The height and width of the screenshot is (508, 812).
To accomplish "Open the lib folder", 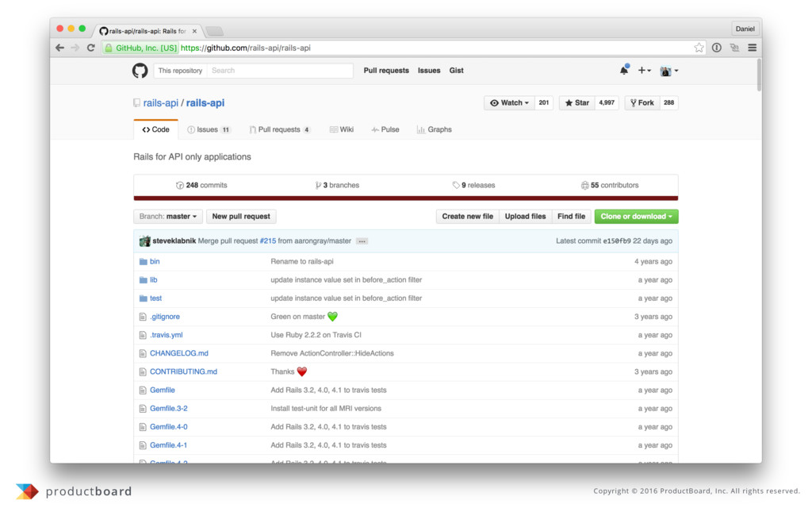I will (153, 280).
